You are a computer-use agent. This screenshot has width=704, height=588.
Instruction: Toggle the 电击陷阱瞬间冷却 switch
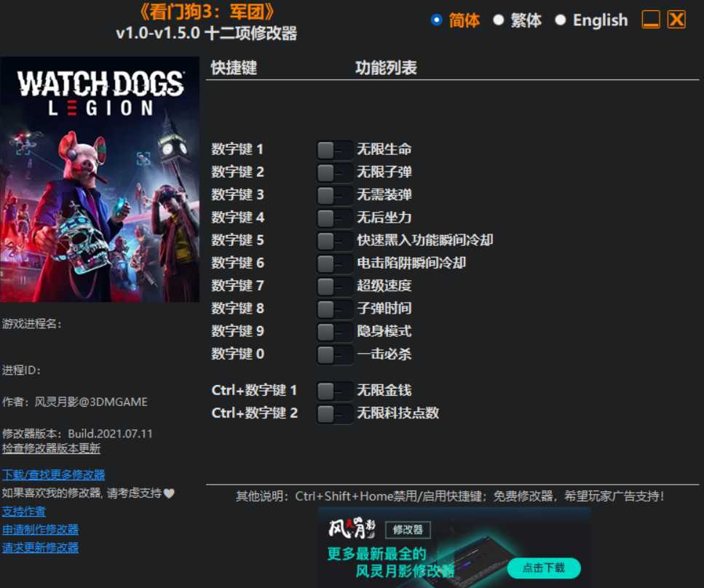[x=334, y=263]
